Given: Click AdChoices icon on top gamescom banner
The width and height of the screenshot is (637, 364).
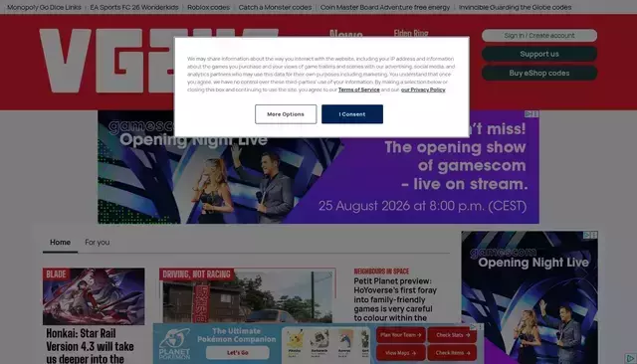Looking at the screenshot, I should pyautogui.click(x=529, y=114).
